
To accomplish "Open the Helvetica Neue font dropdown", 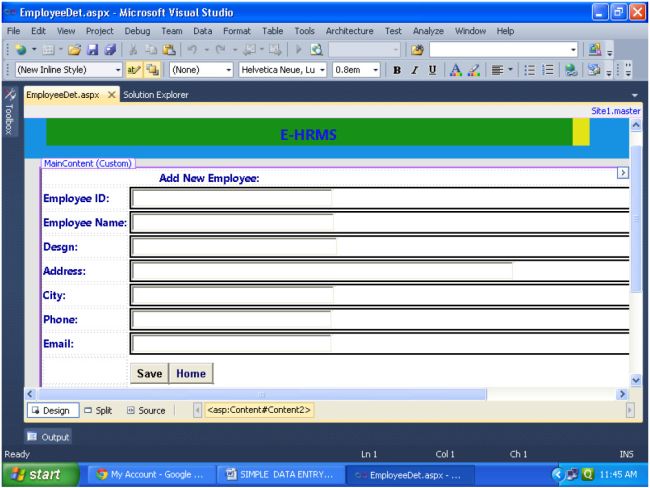I will tap(322, 70).
